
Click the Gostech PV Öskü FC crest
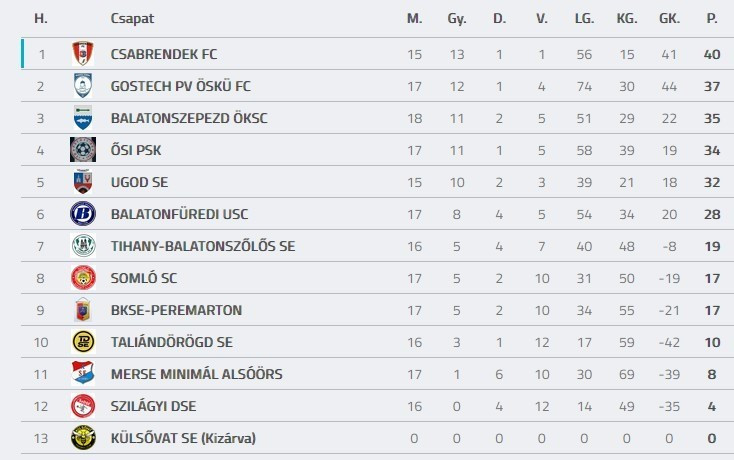click(83, 86)
